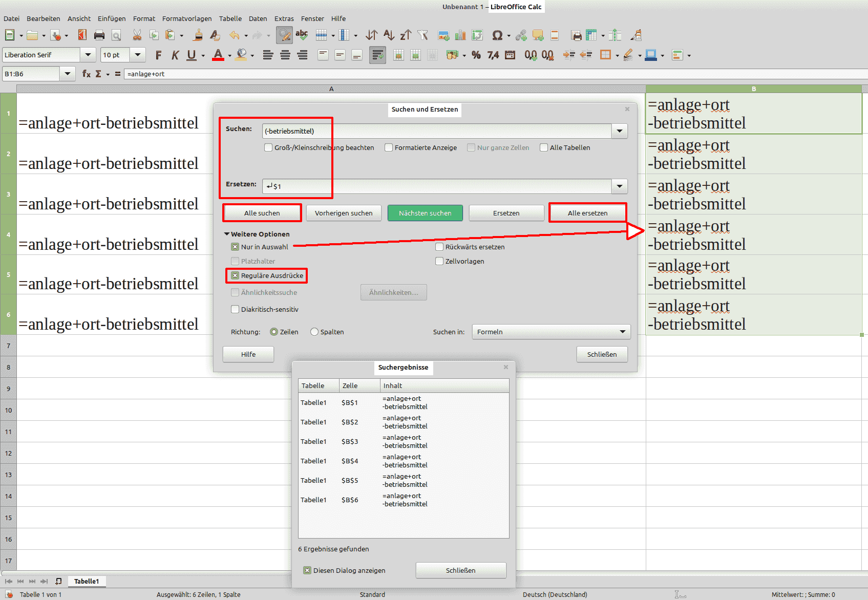
Task: Open the Extras menu
Action: pyautogui.click(x=284, y=18)
